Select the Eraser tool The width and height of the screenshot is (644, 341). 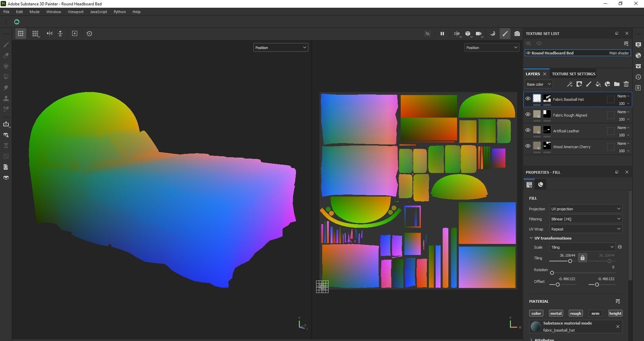click(6, 55)
